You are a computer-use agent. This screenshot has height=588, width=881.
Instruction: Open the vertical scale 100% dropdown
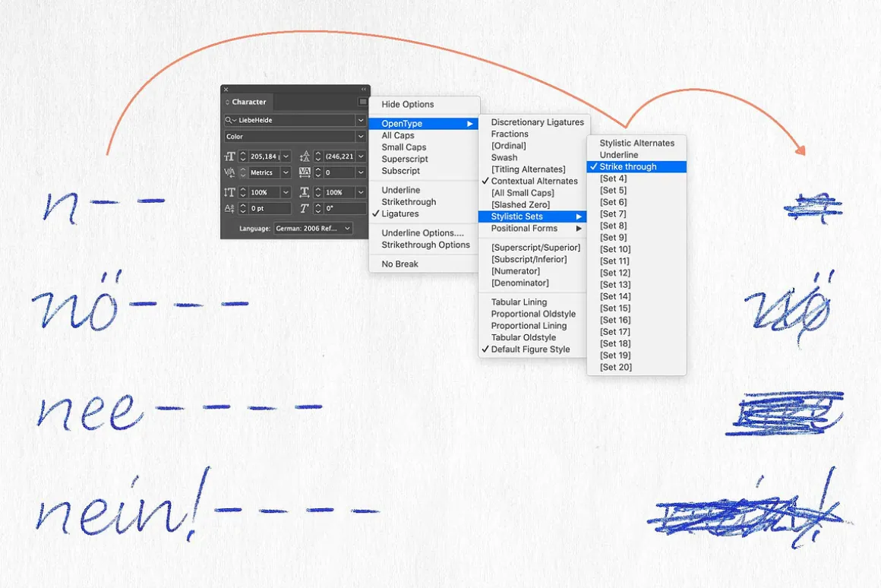[x=286, y=192]
